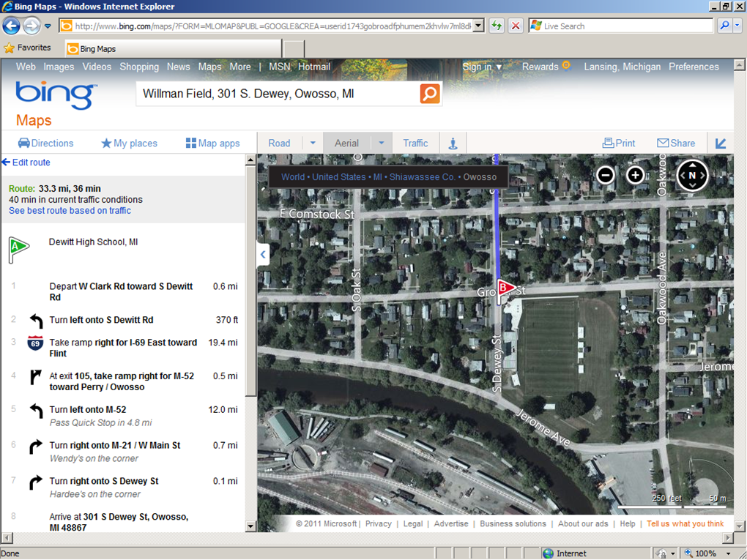
Task: Click the Bing logo
Action: 56,94
